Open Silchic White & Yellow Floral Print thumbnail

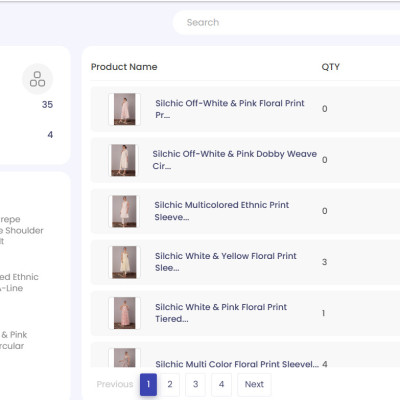pyautogui.click(x=124, y=262)
